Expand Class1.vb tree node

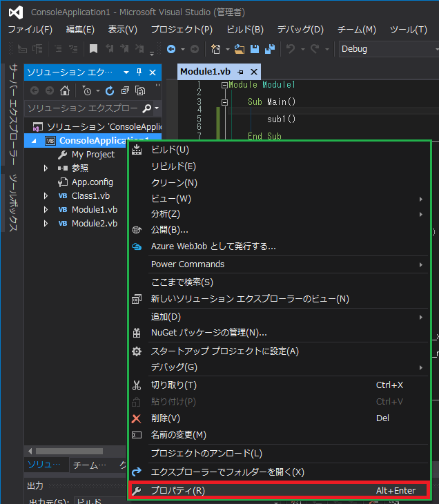point(46,196)
